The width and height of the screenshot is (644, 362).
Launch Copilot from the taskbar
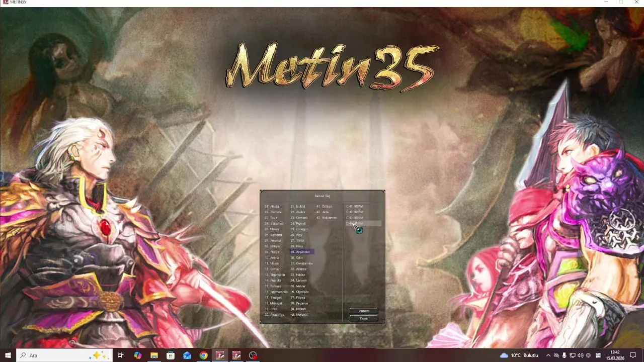point(137,355)
